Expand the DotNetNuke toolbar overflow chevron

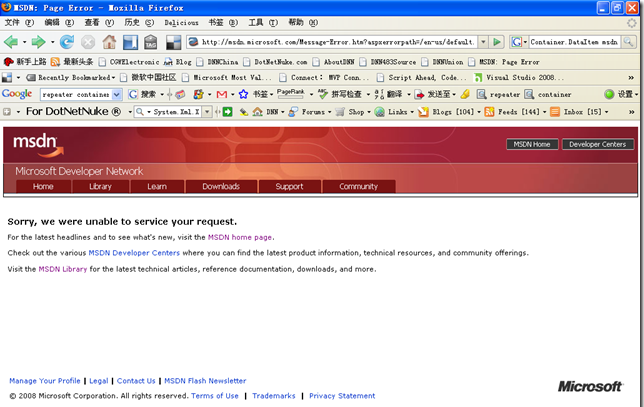[631, 112]
